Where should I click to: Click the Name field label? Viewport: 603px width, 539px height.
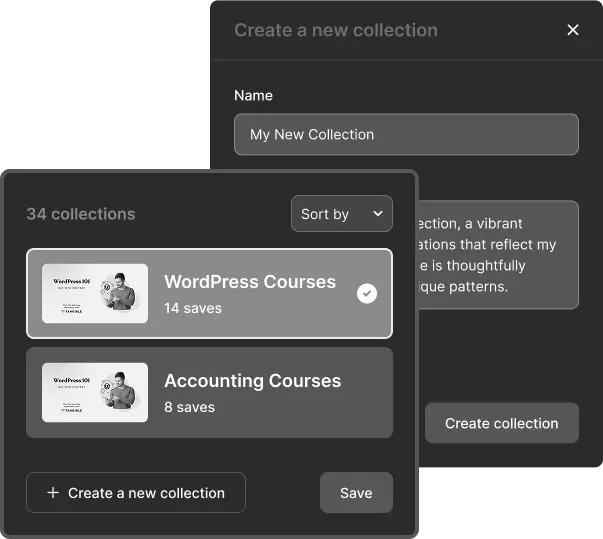253,96
